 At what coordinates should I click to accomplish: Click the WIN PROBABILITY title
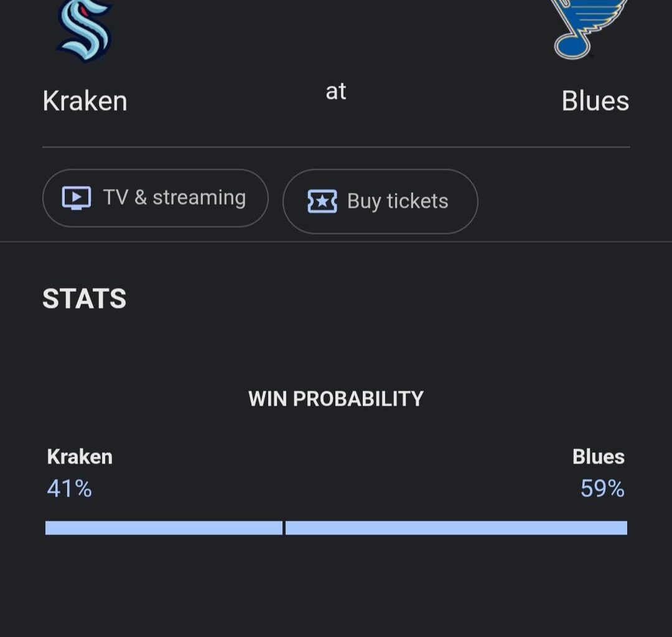[336, 399]
